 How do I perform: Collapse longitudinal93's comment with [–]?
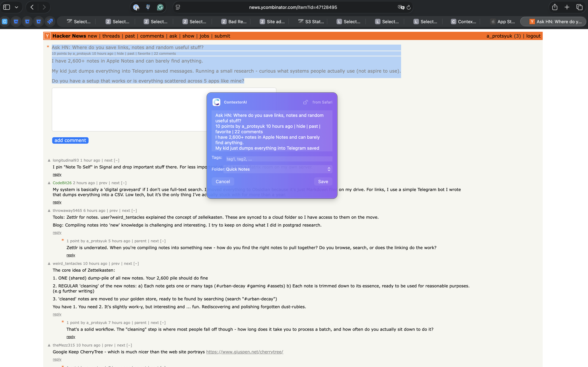pyautogui.click(x=117, y=160)
